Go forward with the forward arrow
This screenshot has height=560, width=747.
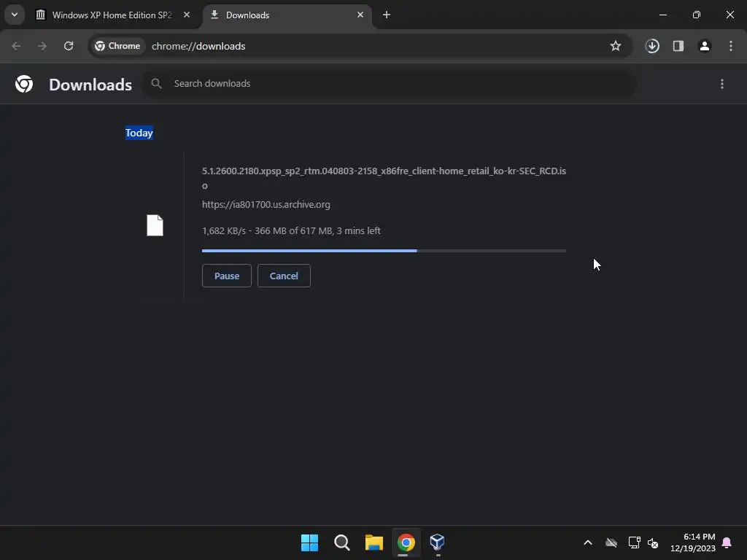coord(42,46)
